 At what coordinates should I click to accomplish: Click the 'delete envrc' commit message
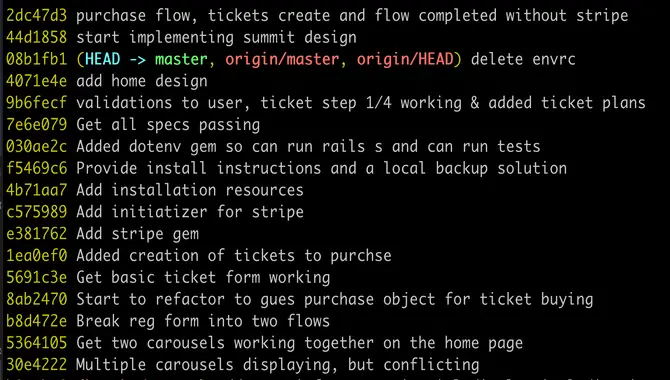(523, 59)
